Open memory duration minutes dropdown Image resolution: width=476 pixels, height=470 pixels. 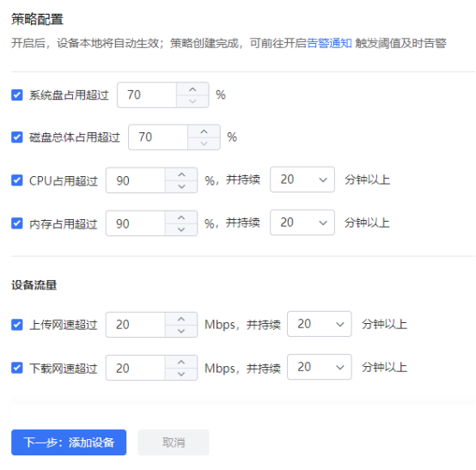[302, 223]
